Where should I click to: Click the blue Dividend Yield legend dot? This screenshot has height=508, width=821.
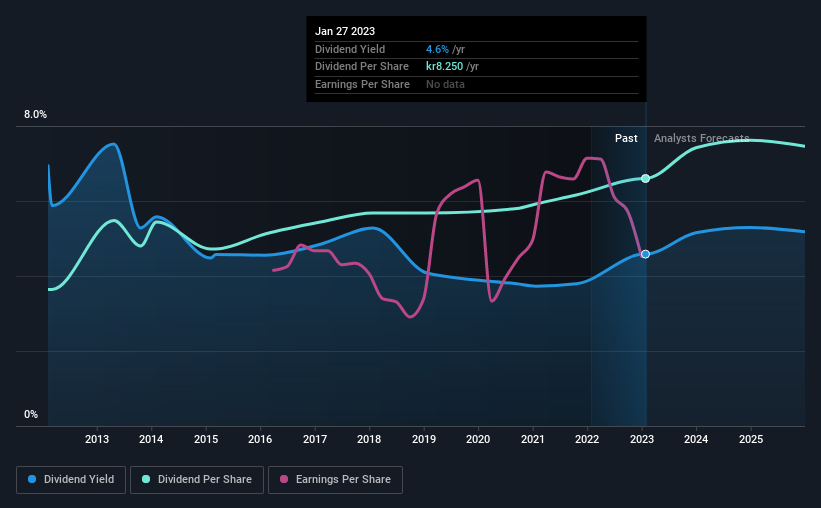point(32,479)
